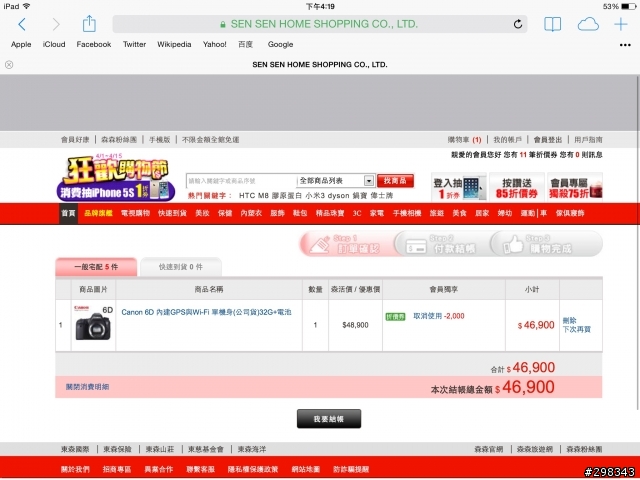Open the 登入抽 1折券 banner
The width and height of the screenshot is (640, 480).
[x=459, y=187]
